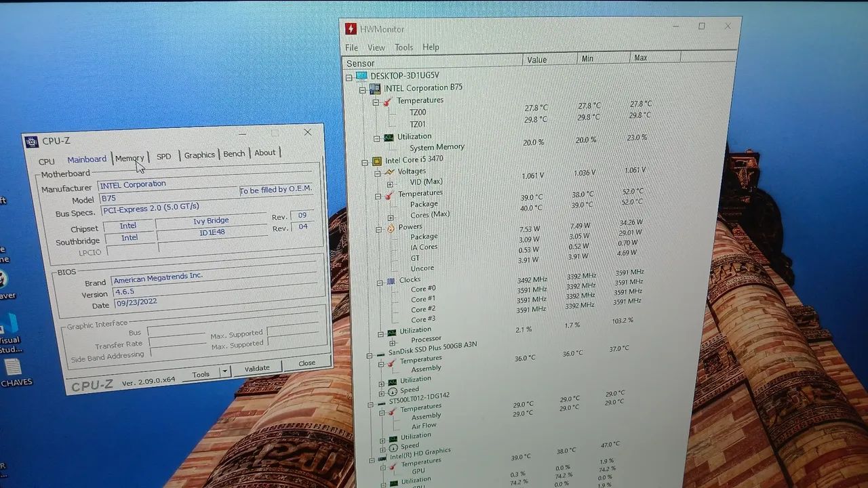Click the thermometer icon beside B75 Temperatures
This screenshot has width=868, height=488.
(x=387, y=102)
